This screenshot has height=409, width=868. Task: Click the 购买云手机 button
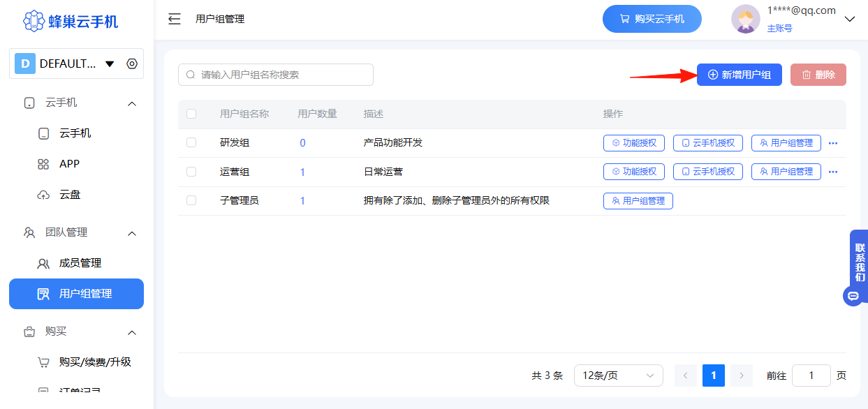point(652,19)
